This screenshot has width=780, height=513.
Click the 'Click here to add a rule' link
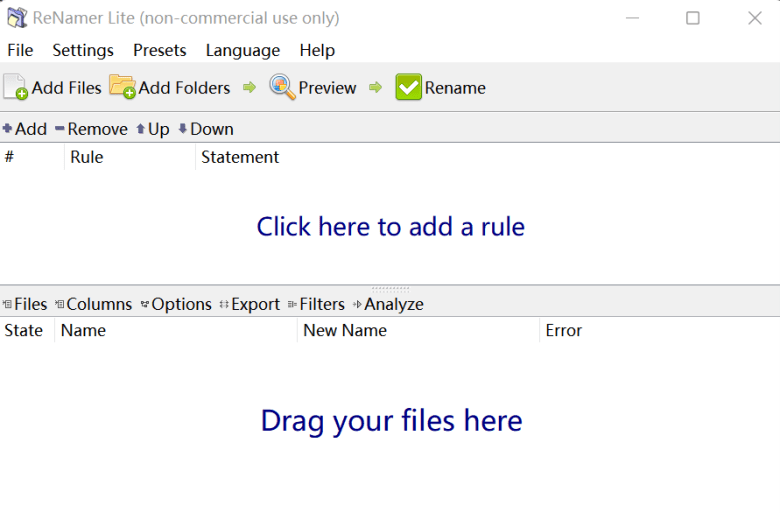coord(390,227)
